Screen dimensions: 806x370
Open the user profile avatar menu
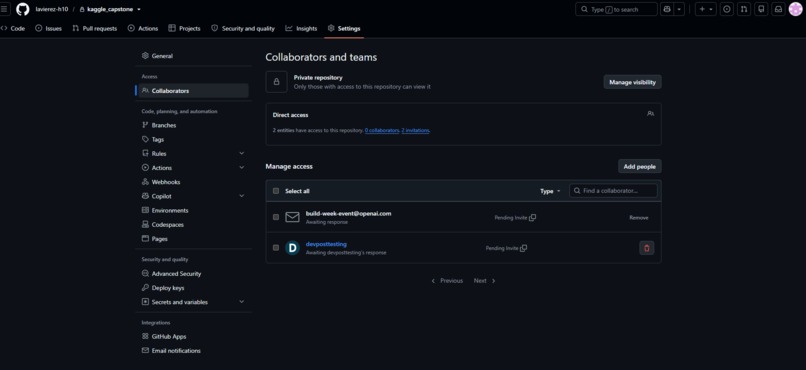(x=796, y=9)
